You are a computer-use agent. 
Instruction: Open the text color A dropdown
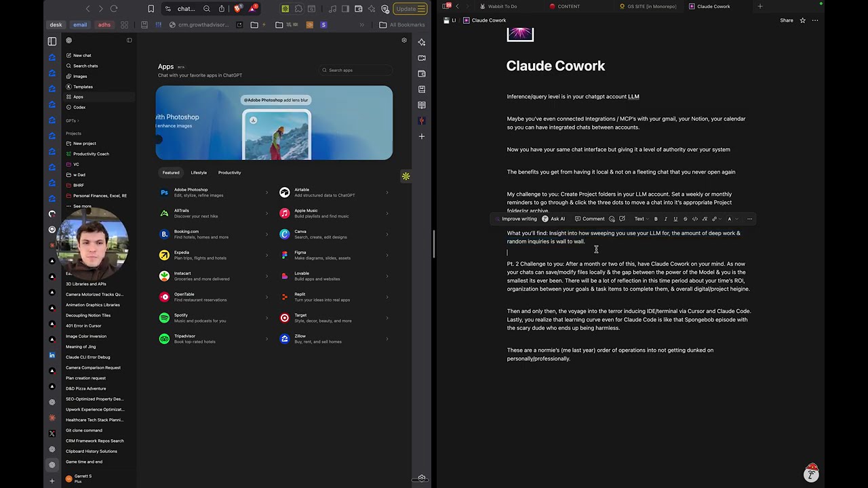click(x=731, y=219)
